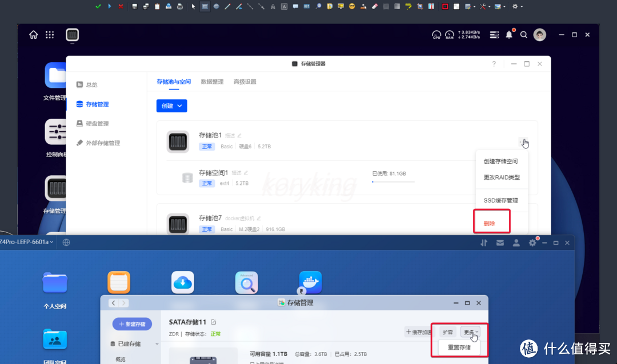This screenshot has width=617, height=364.
Task: Click the 81.1GB usage progress bar
Action: point(392,181)
